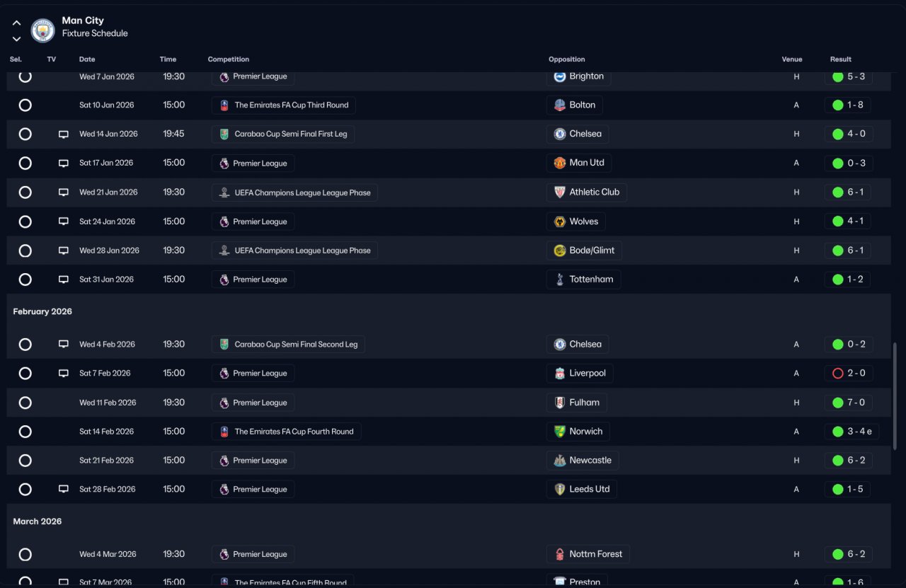This screenshot has width=906, height=588.
Task: Click TV icon in Bodø/Glimt fixture row
Action: coord(64,250)
